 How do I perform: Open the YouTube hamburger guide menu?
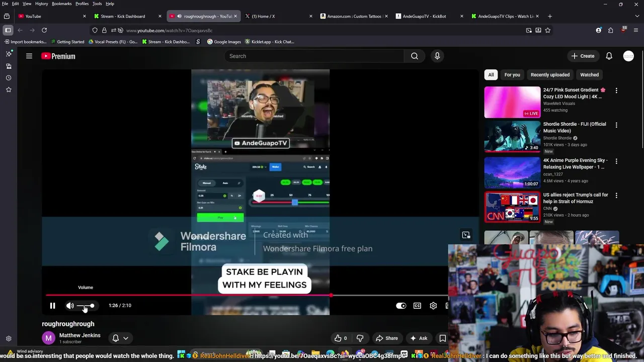coord(29,56)
